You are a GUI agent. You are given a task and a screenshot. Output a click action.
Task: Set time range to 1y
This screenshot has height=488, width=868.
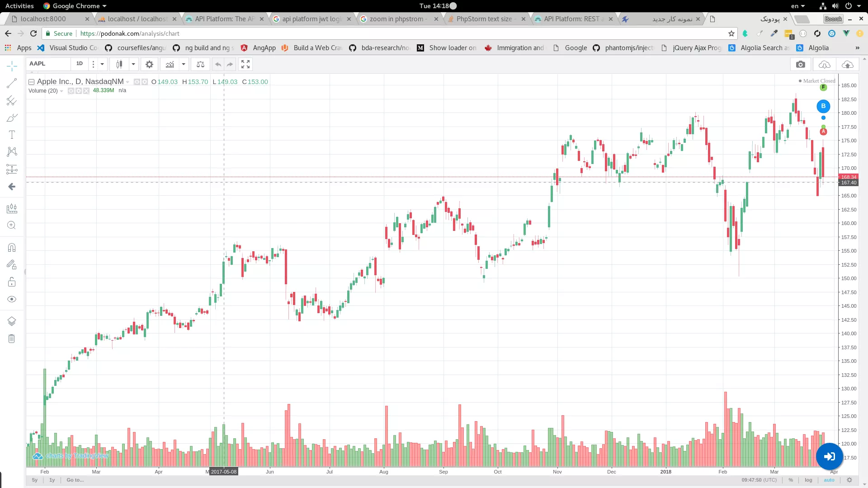pos(52,480)
